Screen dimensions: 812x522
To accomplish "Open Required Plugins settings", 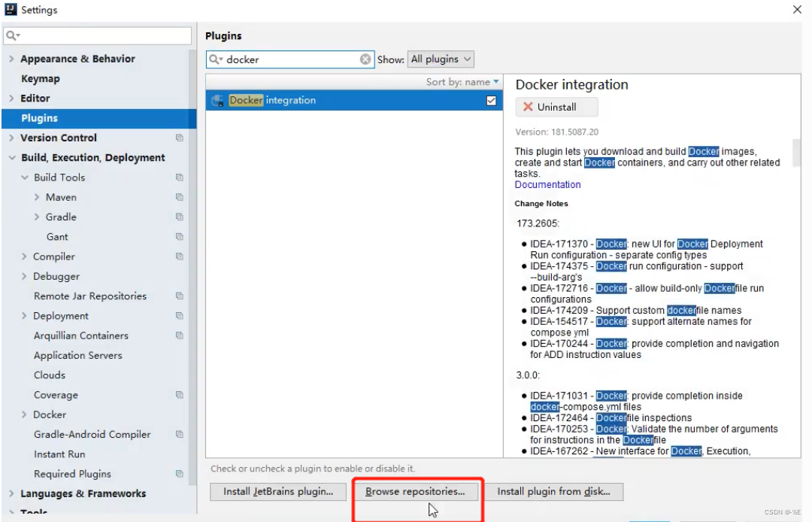I will [72, 475].
